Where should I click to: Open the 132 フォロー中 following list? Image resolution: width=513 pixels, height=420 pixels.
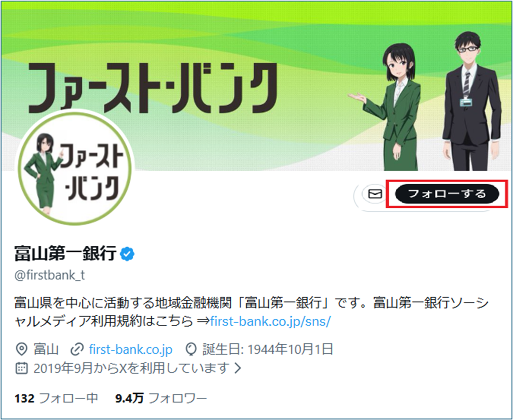(x=56, y=398)
